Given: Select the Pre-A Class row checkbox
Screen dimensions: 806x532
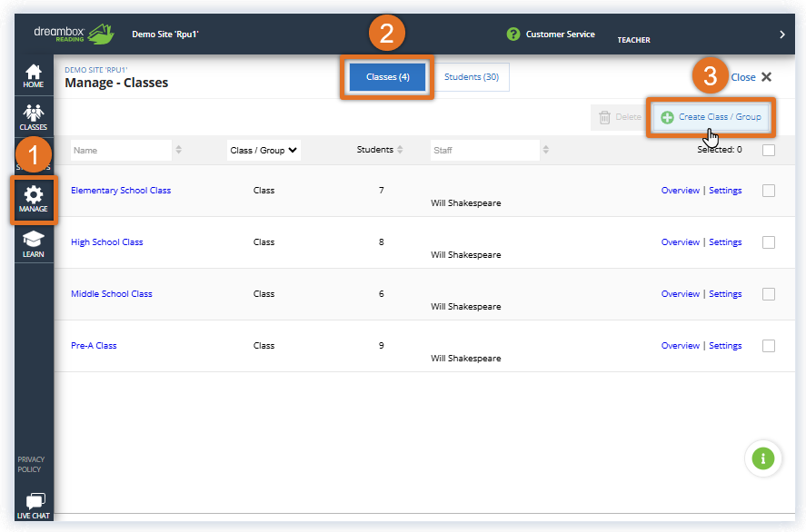Looking at the screenshot, I should pyautogui.click(x=769, y=346).
